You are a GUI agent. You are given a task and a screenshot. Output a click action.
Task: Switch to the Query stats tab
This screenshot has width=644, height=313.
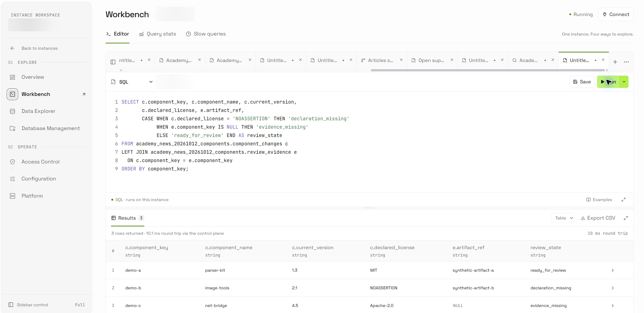coord(158,34)
